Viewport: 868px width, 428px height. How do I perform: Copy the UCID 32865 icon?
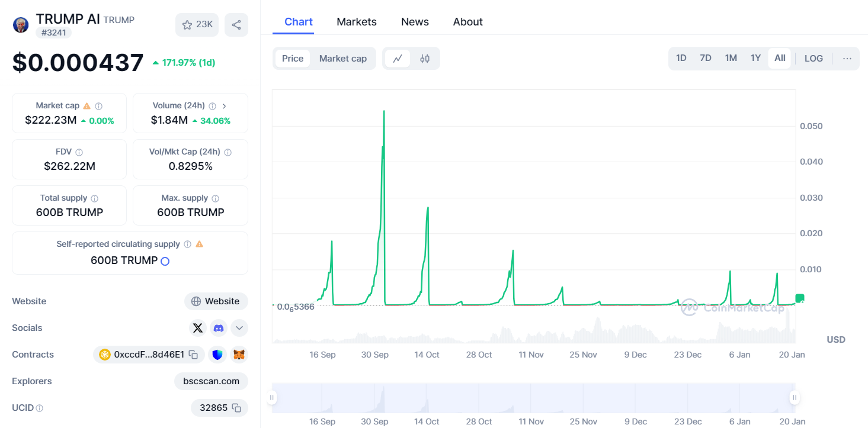click(x=236, y=408)
